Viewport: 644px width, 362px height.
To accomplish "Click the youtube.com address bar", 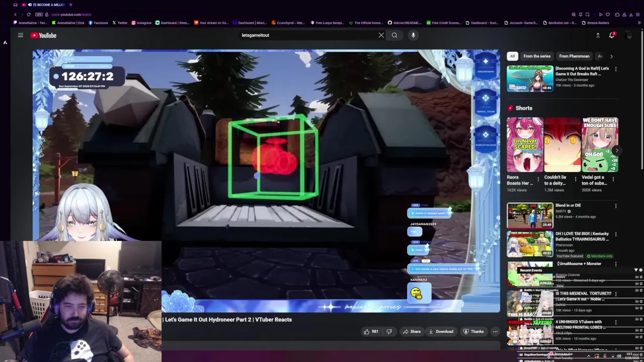I will [x=71, y=15].
